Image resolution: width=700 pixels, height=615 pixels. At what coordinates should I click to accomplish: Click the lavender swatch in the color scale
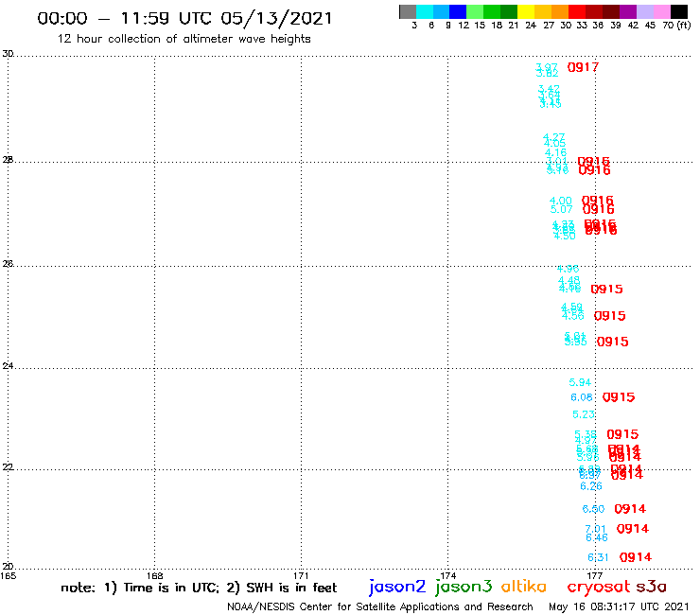click(x=644, y=11)
